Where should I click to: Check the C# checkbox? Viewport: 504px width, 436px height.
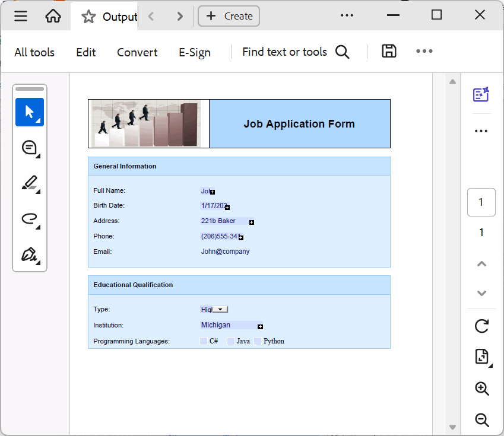click(x=204, y=341)
